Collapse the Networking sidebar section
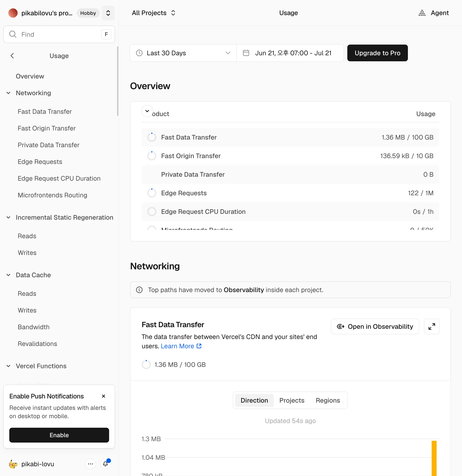The height and width of the screenshot is (476, 462). 9,93
